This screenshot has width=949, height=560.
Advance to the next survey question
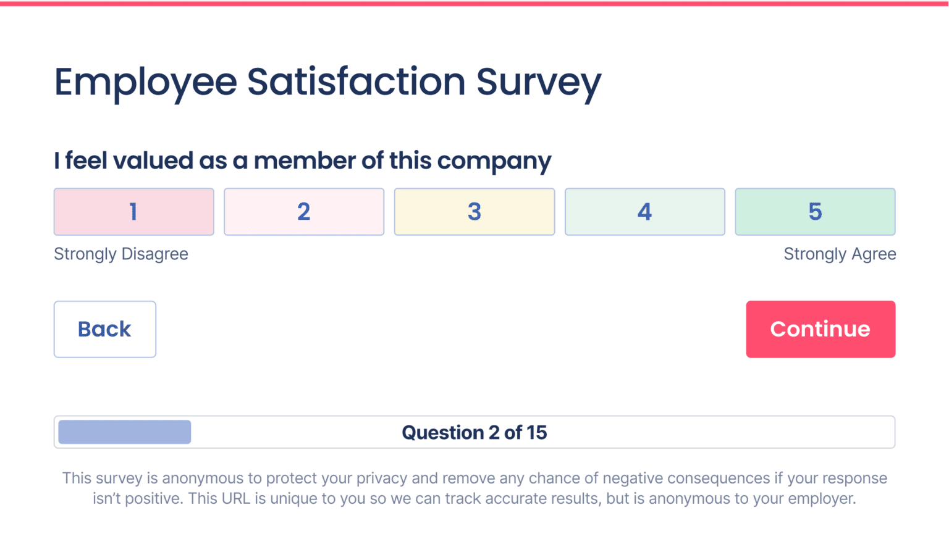pyautogui.click(x=820, y=329)
